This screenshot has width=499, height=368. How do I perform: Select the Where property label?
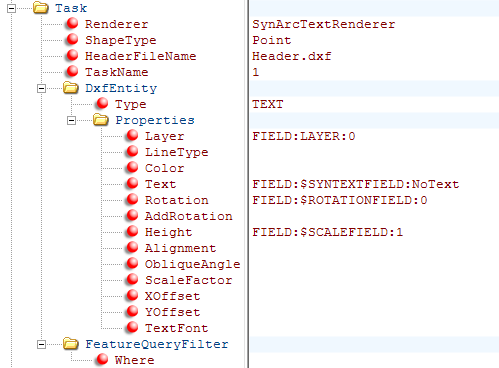point(135,360)
